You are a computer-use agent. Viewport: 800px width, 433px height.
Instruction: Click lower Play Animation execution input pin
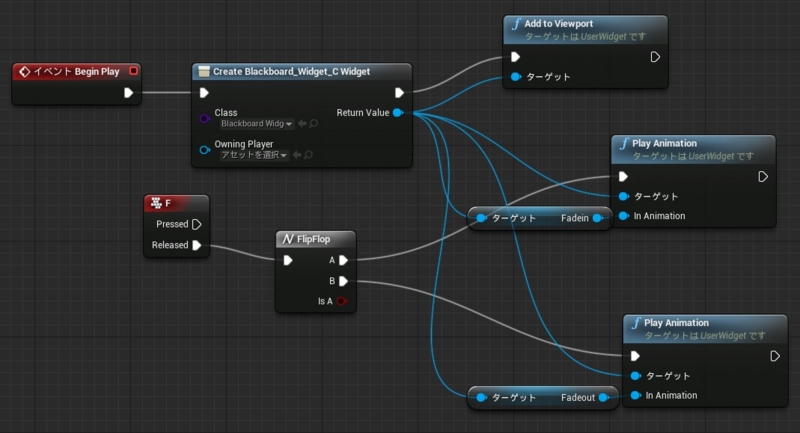pyautogui.click(x=635, y=356)
